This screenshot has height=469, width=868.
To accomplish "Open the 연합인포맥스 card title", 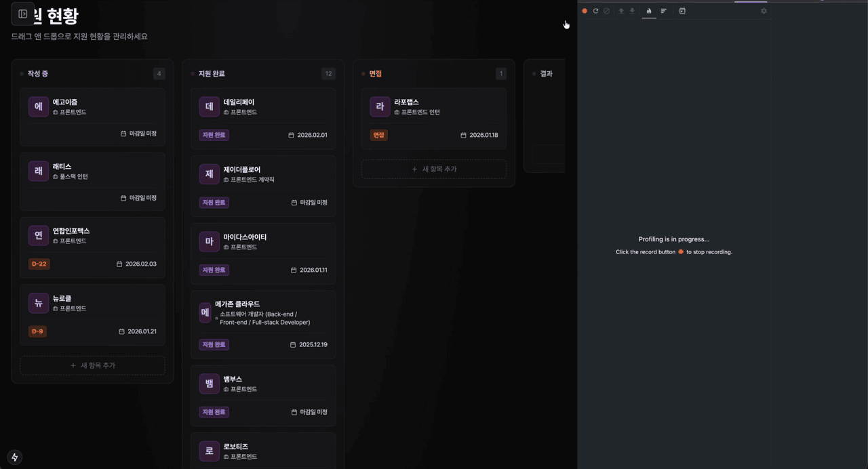I will click(x=71, y=231).
